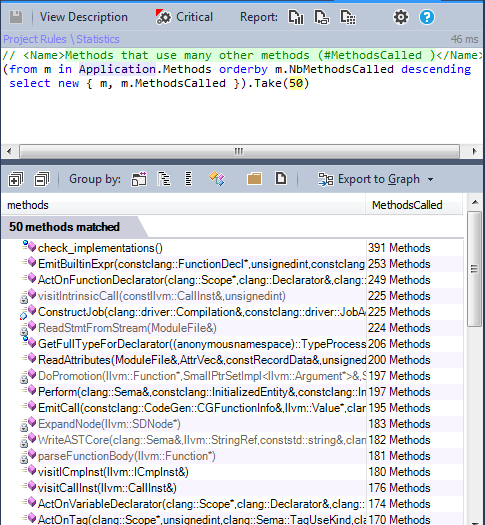Viewport: 485px width, 525px height.
Task: Group by source file icon
Action: coord(281,178)
